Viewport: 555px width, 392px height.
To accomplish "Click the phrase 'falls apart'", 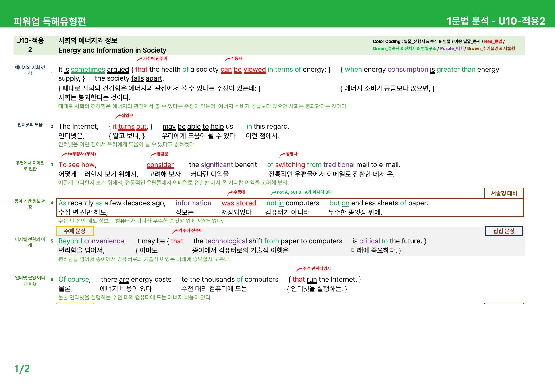I will [147, 78].
